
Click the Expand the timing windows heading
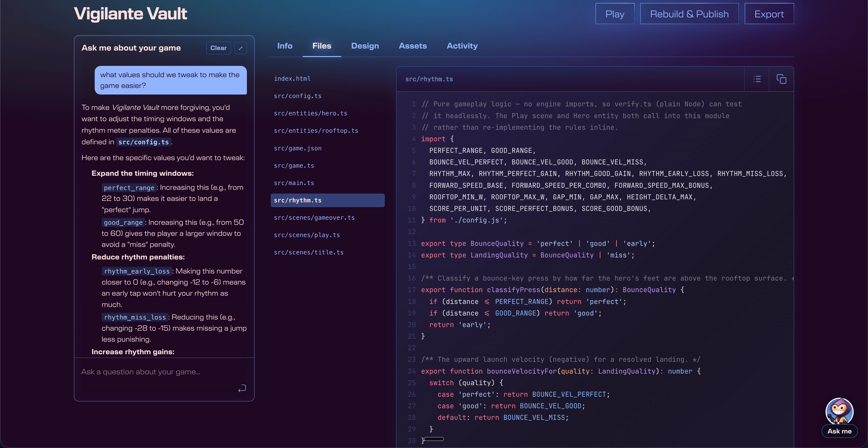pyautogui.click(x=143, y=173)
